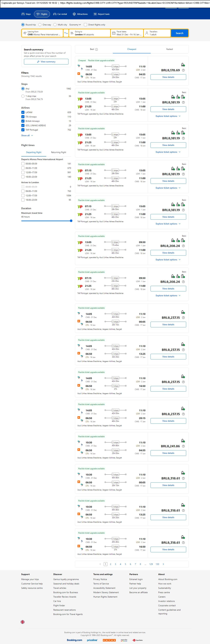Click the UK flag language icon
Viewport: 210px width, 644px height.
22,622
